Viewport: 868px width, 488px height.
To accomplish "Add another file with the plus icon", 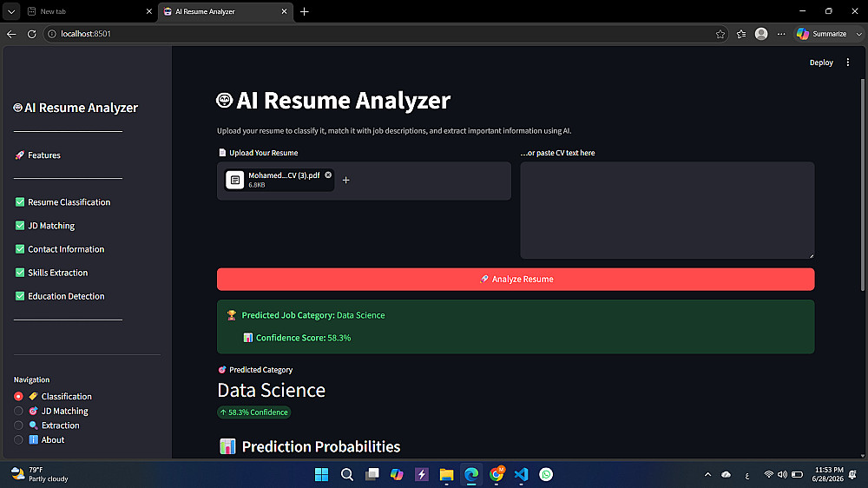I will (x=346, y=180).
